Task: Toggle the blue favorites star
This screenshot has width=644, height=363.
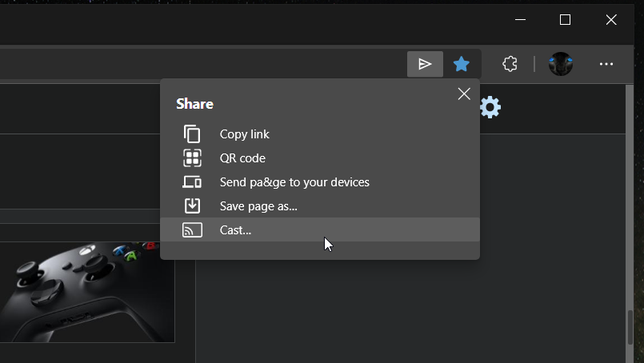Action: 462,64
